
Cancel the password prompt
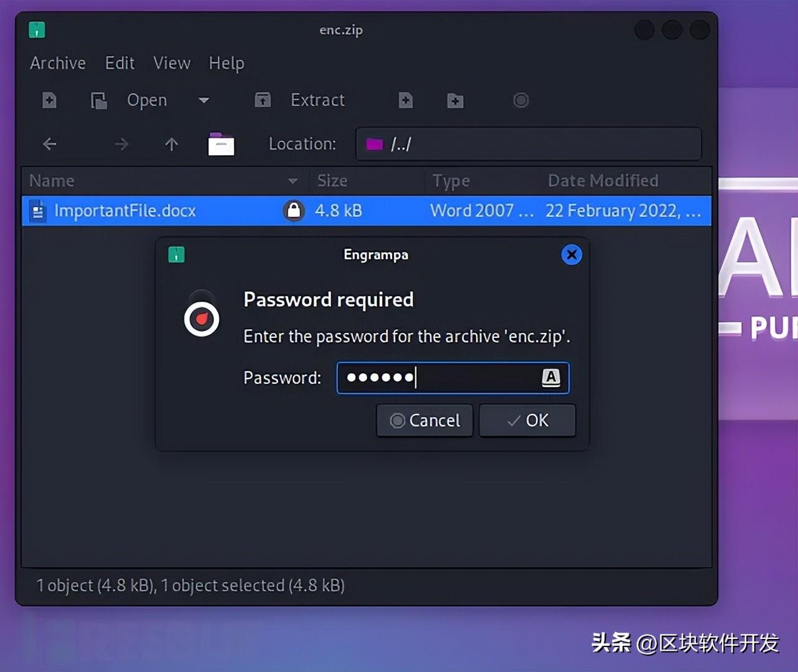(x=425, y=421)
